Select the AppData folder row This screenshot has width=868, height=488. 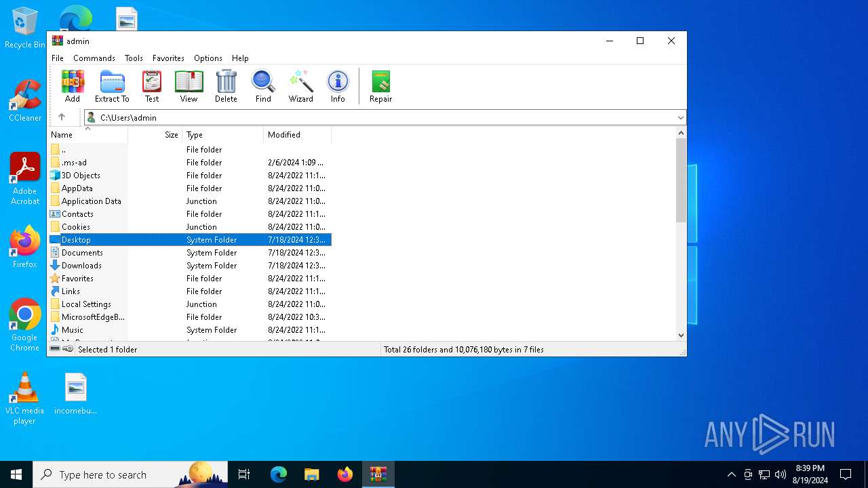pyautogui.click(x=190, y=188)
